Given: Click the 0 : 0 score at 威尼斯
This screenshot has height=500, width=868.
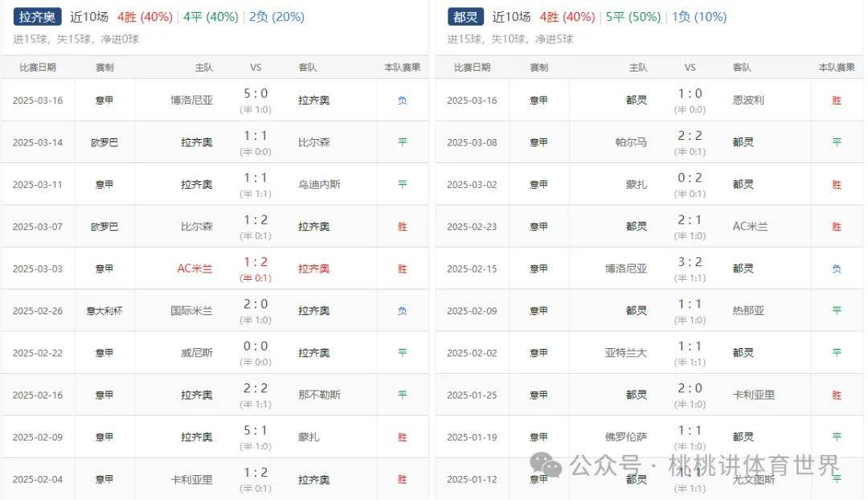Looking at the screenshot, I should click(x=256, y=346).
